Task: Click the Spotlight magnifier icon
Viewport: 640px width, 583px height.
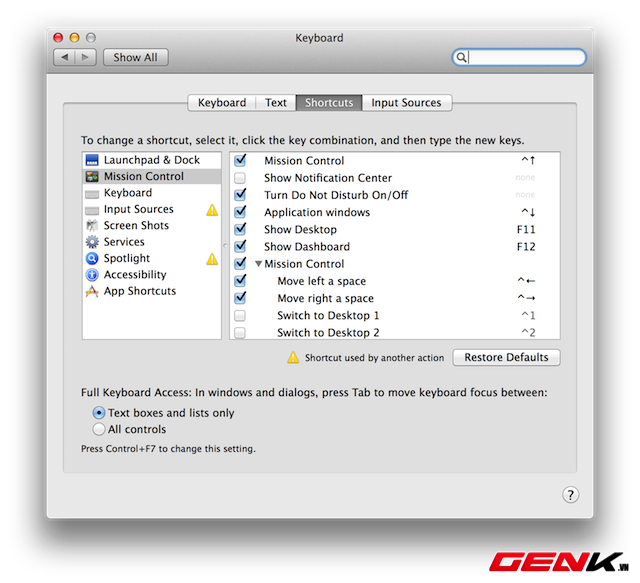Action: (92, 258)
